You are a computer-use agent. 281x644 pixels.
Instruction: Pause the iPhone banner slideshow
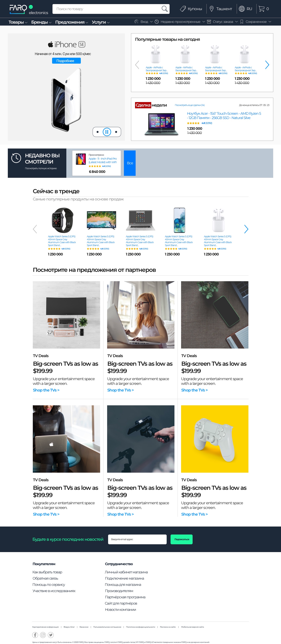click(107, 132)
